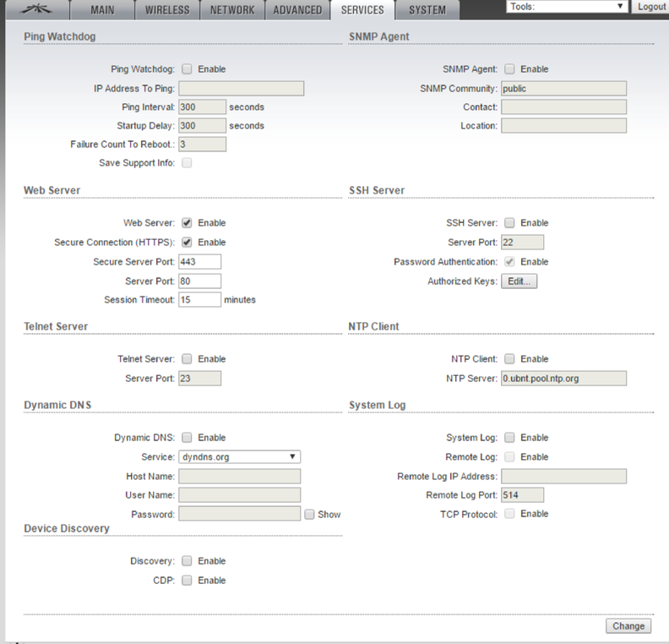
Task: Switch to the MAIN tab
Action: (x=102, y=10)
